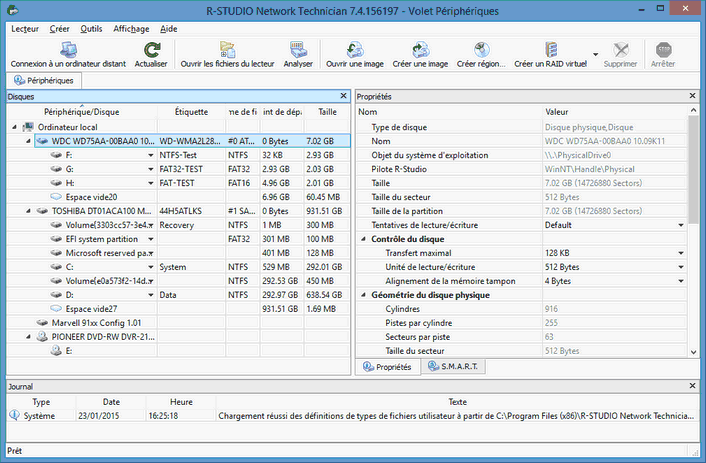The height and width of the screenshot is (463, 706).
Task: Close the Disques panel
Action: click(344, 96)
